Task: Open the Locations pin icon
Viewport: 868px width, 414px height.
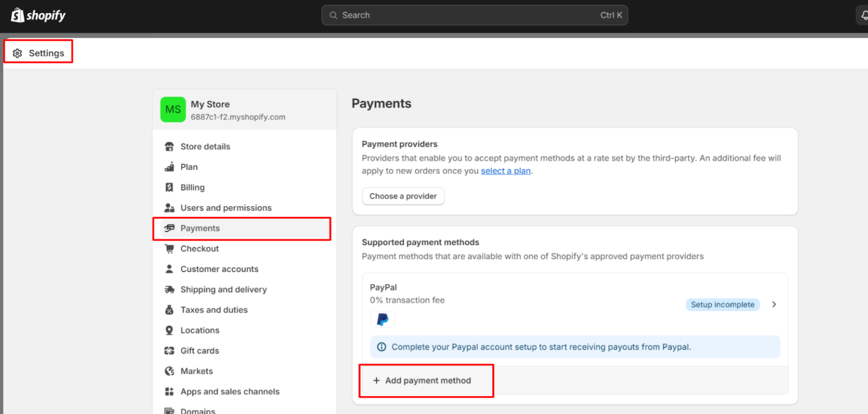Action: point(169,330)
